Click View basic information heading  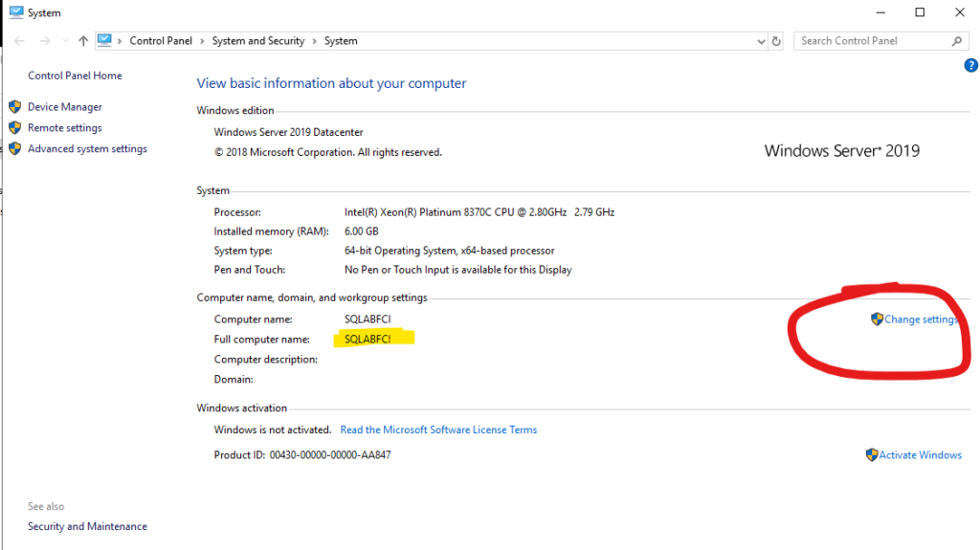pos(331,83)
